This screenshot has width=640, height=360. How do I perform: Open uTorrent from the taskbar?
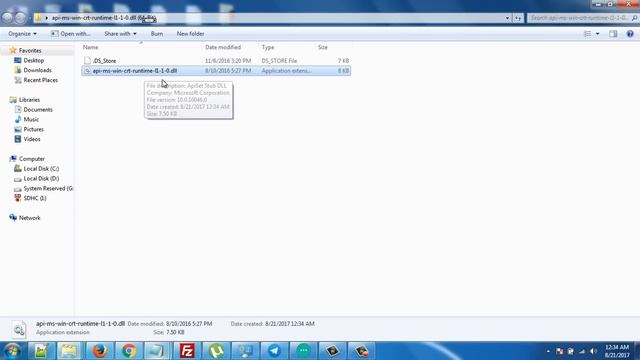point(216,351)
